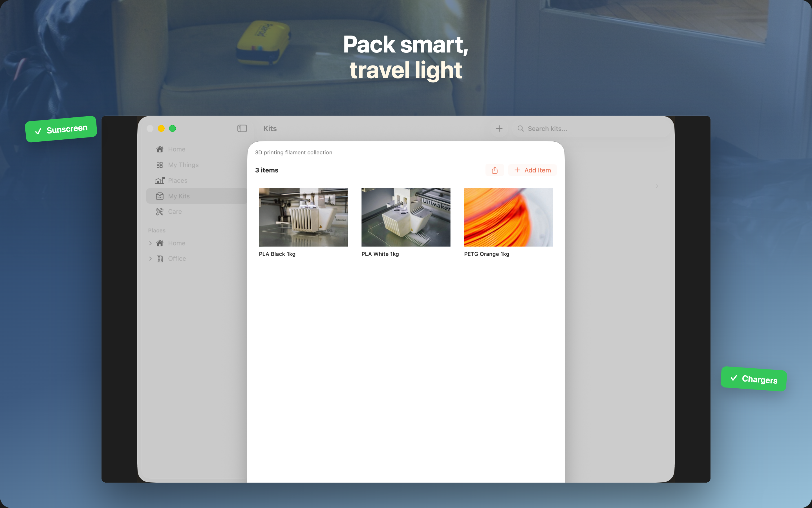Select the Office place row
This screenshot has width=812, height=508.
coord(197,258)
